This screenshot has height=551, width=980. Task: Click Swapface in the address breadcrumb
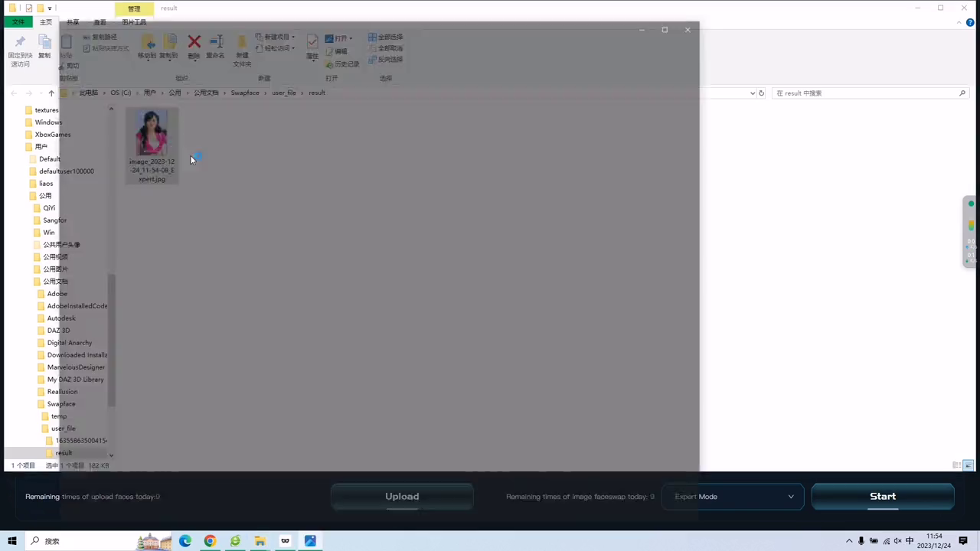[x=245, y=93]
